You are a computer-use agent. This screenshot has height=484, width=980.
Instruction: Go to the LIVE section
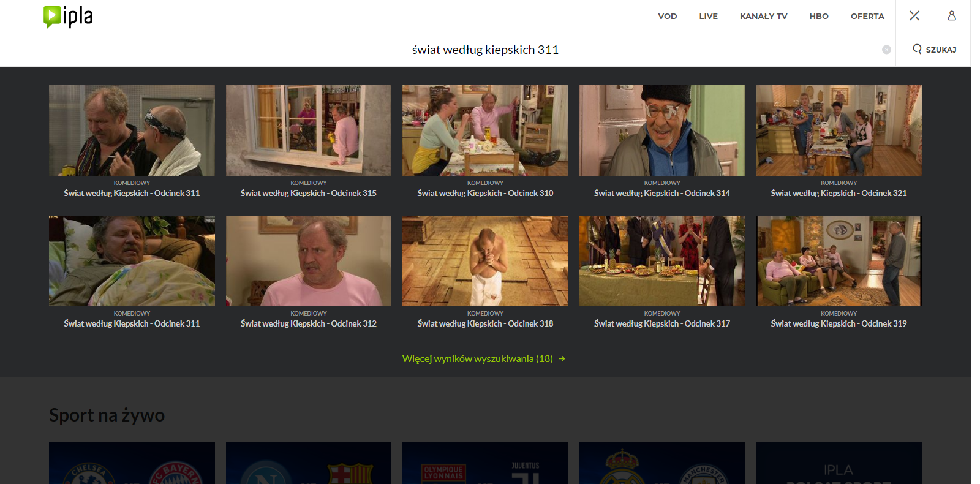[x=709, y=17]
